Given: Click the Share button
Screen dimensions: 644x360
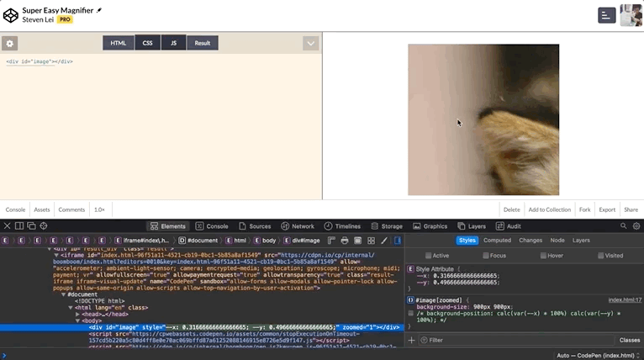Looking at the screenshot, I should click(x=631, y=209).
